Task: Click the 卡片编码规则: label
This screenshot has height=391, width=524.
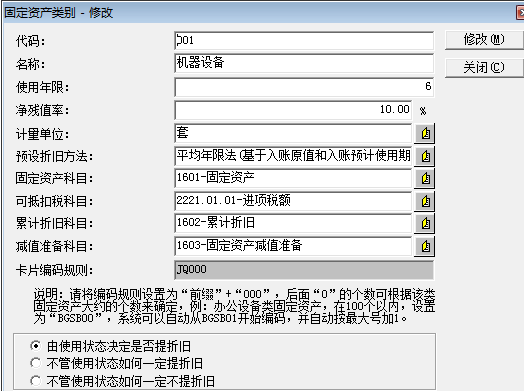Action: (x=54, y=270)
